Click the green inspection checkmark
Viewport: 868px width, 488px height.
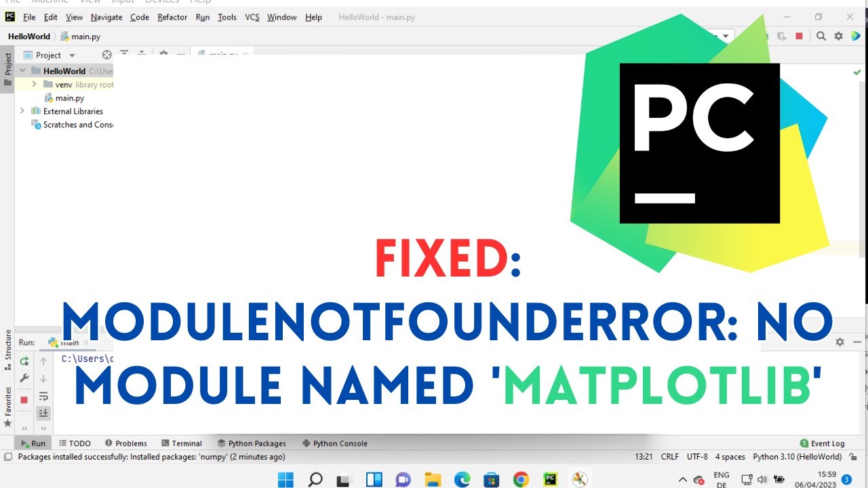(x=857, y=72)
